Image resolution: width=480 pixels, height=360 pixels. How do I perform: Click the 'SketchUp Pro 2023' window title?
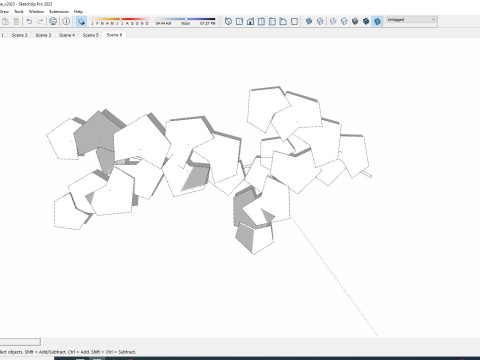coord(35,4)
